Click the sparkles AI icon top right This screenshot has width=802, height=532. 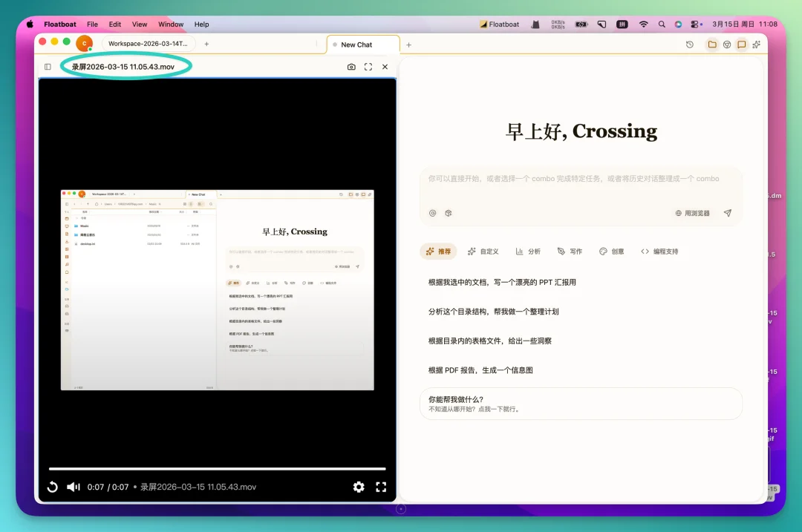(x=757, y=45)
